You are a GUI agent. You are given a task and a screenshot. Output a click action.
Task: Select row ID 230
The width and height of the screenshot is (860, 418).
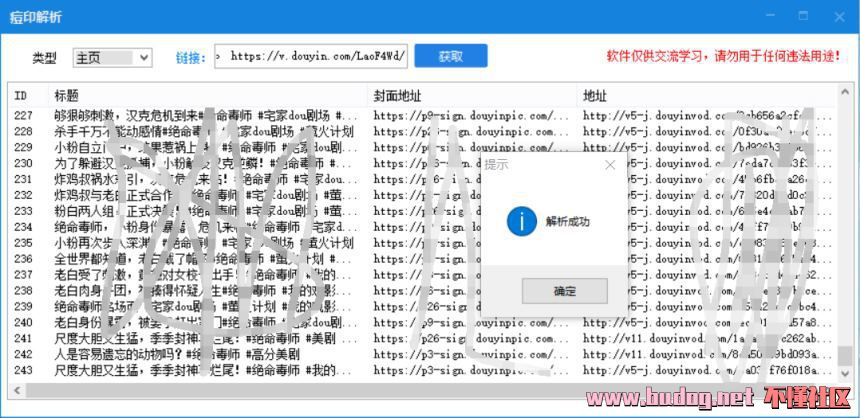422,163
